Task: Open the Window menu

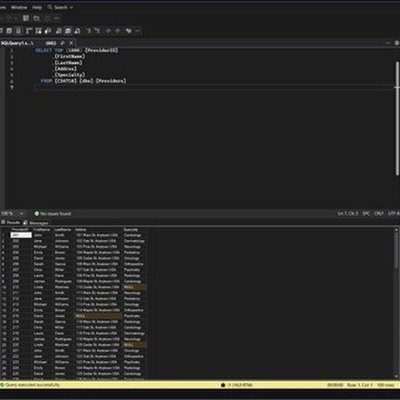Action: click(19, 7)
